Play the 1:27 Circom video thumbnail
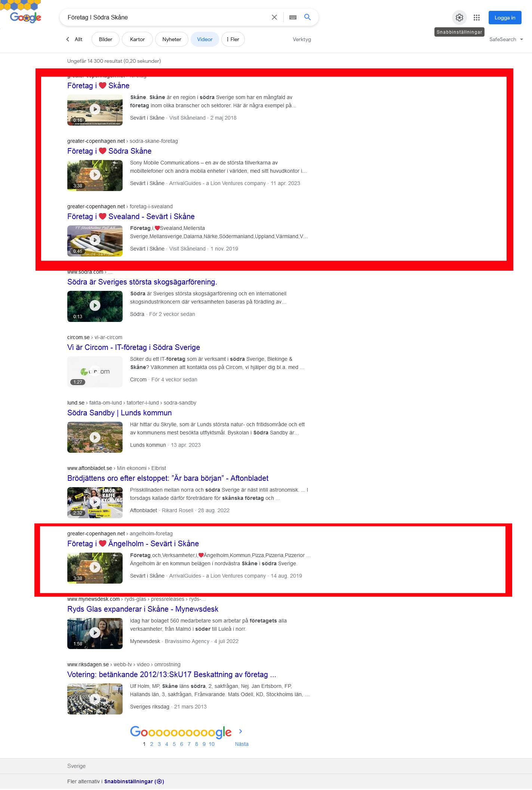The width and height of the screenshot is (532, 790). tap(95, 372)
